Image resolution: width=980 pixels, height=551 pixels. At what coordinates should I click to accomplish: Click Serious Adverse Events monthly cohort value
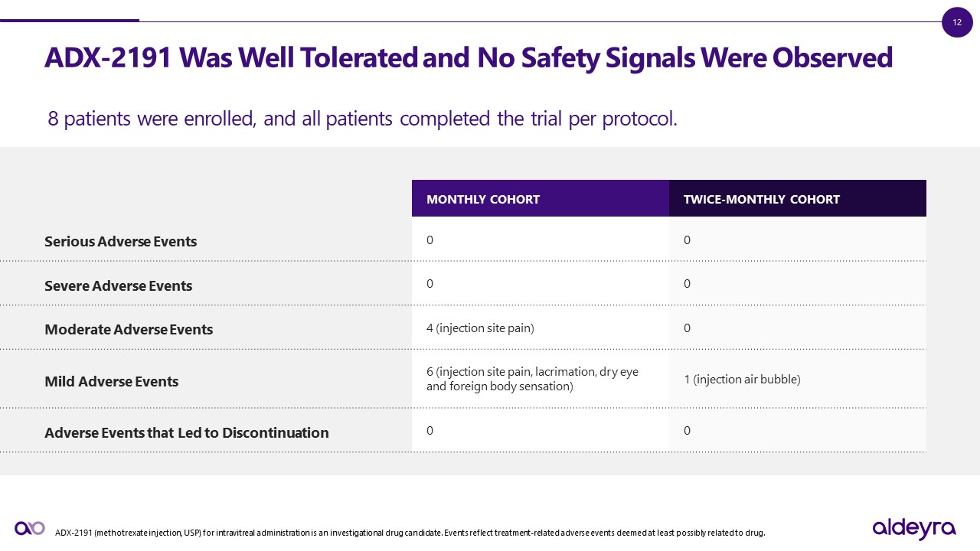point(430,240)
